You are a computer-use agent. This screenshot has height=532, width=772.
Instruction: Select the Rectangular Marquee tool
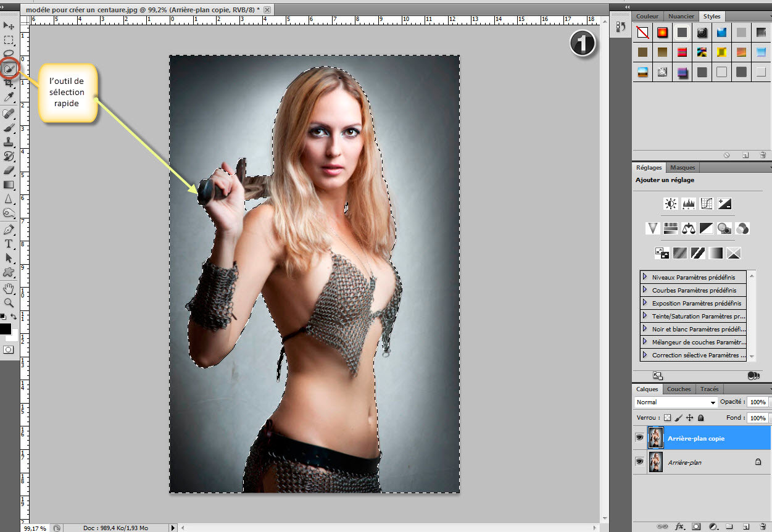point(9,40)
